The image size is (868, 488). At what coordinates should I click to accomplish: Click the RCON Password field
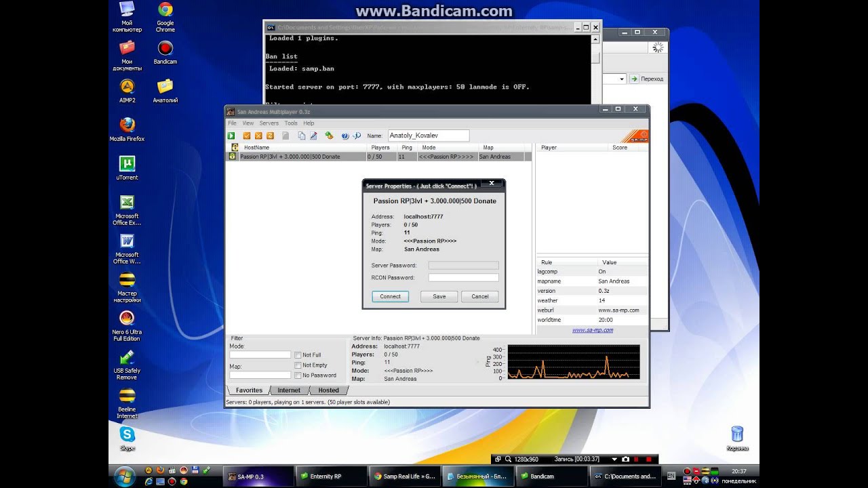pyautogui.click(x=463, y=277)
